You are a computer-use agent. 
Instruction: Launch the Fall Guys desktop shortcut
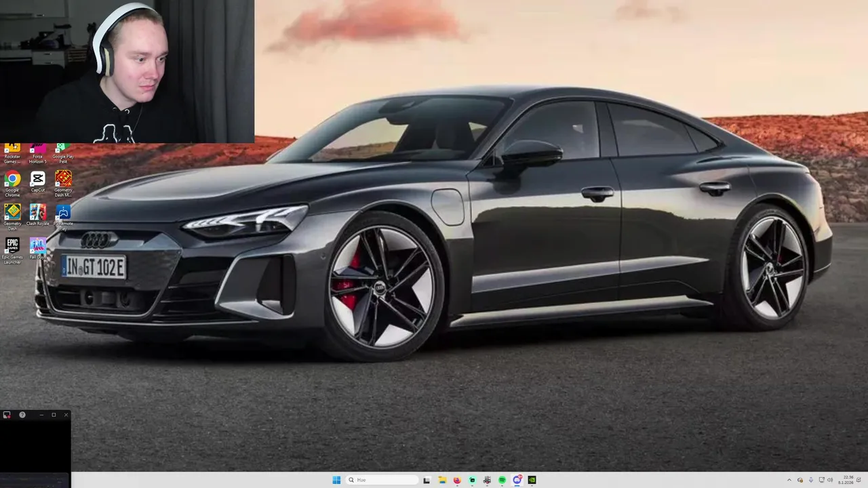click(38, 248)
